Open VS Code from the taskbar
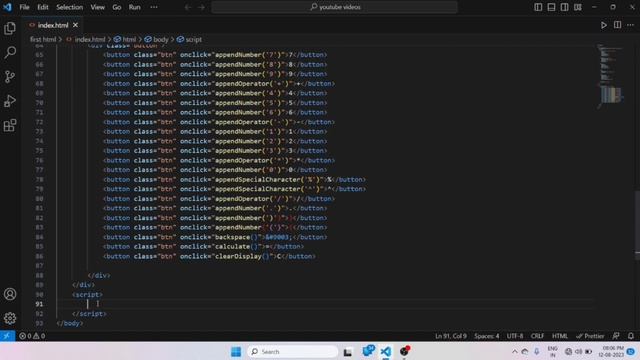 pos(386,351)
